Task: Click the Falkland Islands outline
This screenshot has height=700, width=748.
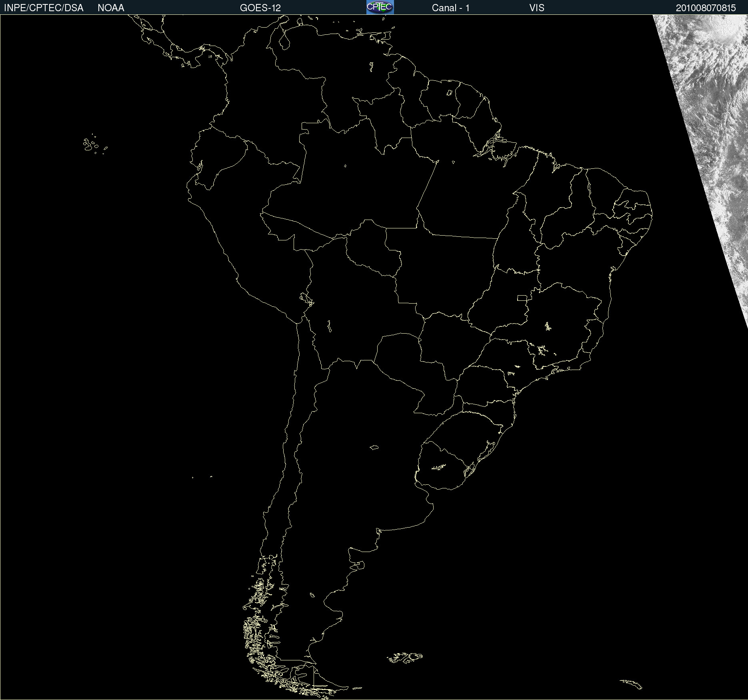Action: coord(405,657)
